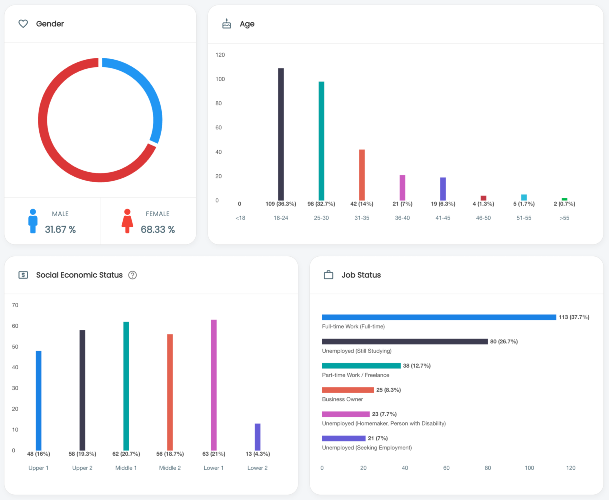Screen dimensions: 609x500
Task: Click the pink Unemployed Homemaker bar
Action: (x=346, y=414)
